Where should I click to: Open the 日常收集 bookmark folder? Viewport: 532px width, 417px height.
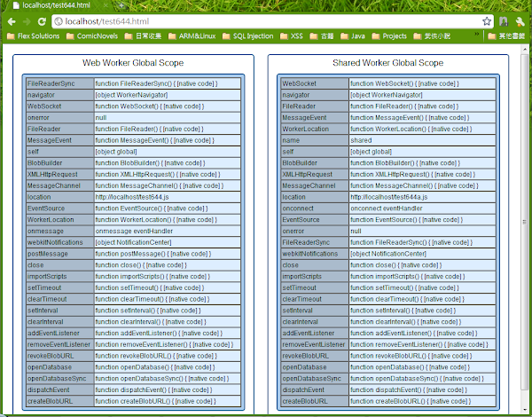click(143, 36)
